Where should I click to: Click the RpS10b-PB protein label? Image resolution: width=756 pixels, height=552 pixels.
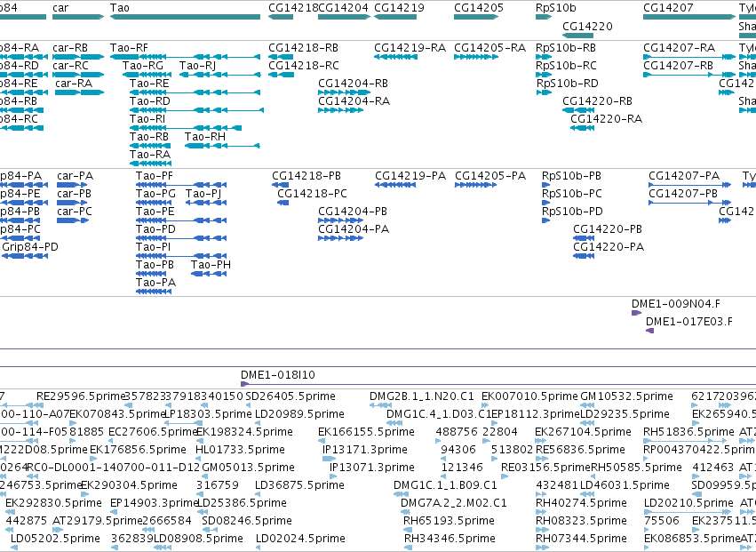[x=571, y=176]
